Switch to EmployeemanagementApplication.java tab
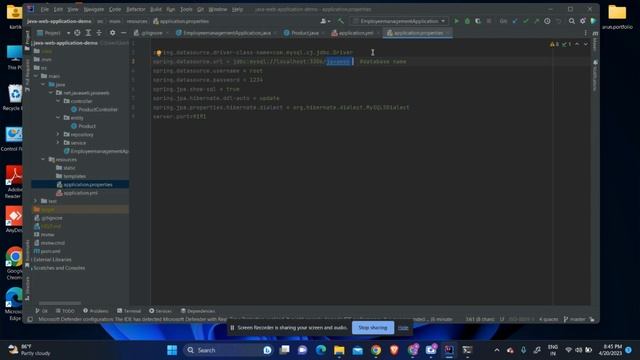This screenshot has height=360, width=640. coord(227,33)
